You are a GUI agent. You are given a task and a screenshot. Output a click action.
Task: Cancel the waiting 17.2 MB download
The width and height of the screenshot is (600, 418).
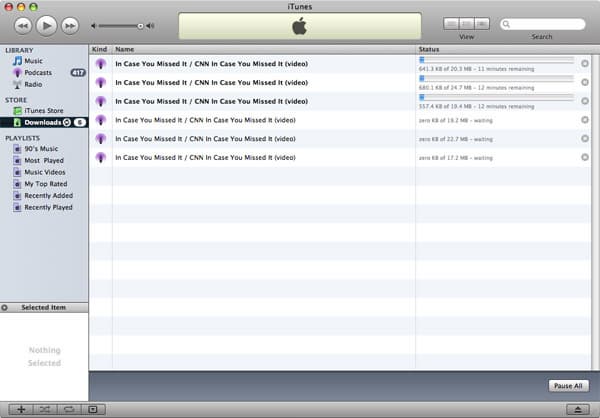(x=585, y=157)
